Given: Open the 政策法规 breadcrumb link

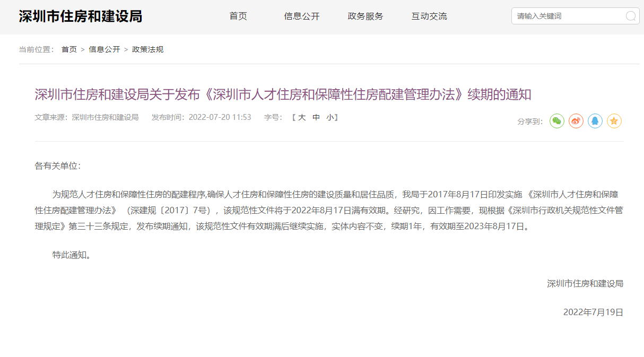Looking at the screenshot, I should coord(147,49).
